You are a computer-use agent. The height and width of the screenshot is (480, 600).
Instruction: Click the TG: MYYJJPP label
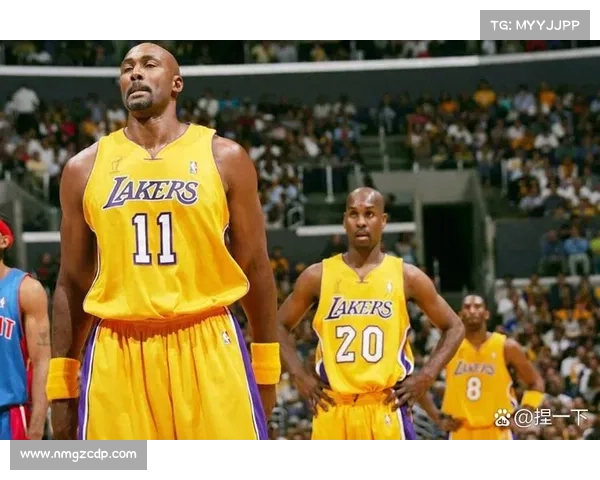coord(535,25)
